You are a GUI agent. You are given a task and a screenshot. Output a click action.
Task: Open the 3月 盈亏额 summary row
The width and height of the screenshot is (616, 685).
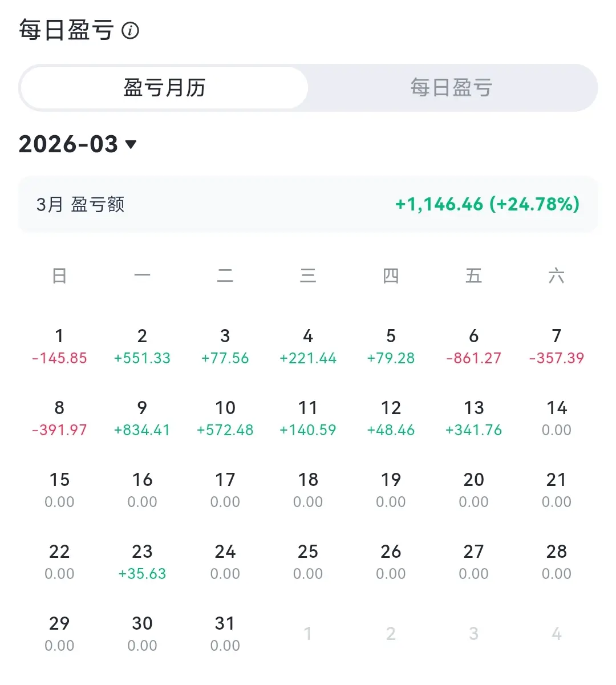tap(308, 204)
